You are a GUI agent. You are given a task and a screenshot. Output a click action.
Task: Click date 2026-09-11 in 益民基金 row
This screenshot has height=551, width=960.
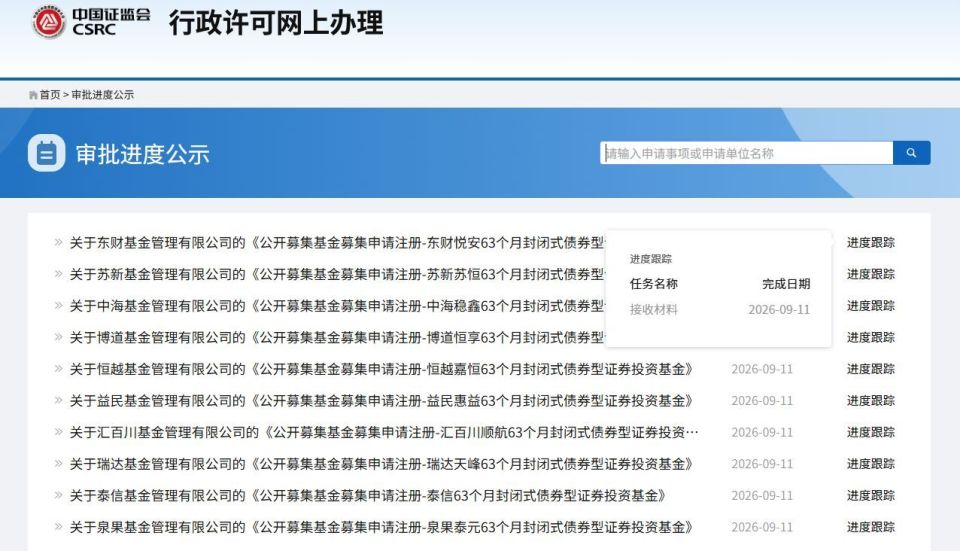click(x=762, y=401)
